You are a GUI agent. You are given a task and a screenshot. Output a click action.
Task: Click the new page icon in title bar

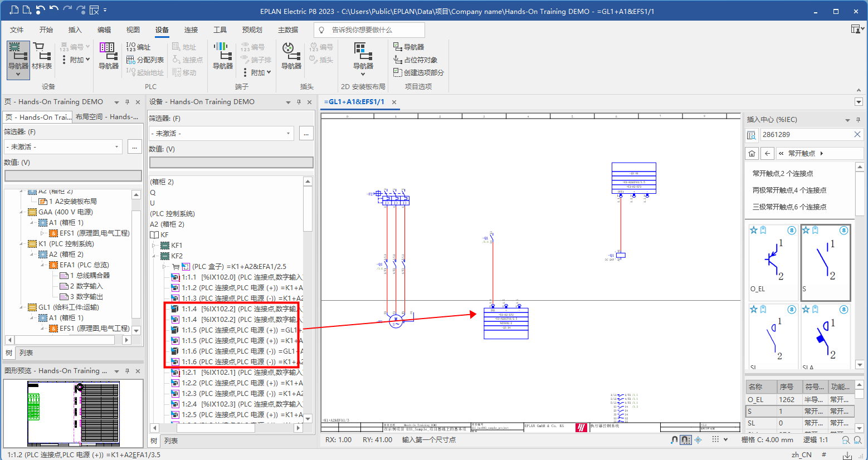(14, 10)
